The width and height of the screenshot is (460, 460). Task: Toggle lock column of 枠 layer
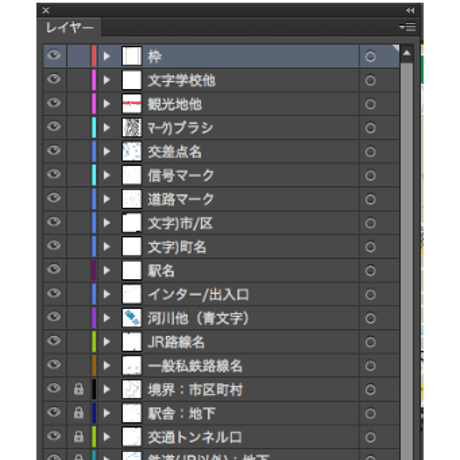pos(79,56)
